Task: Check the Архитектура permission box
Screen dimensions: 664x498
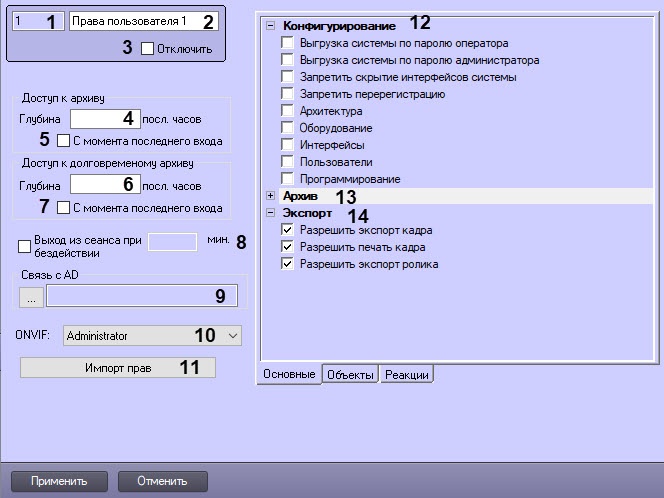Action: pos(288,111)
